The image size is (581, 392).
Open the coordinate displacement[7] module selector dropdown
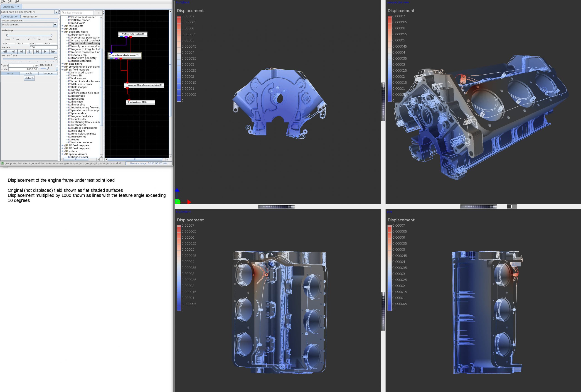point(56,12)
